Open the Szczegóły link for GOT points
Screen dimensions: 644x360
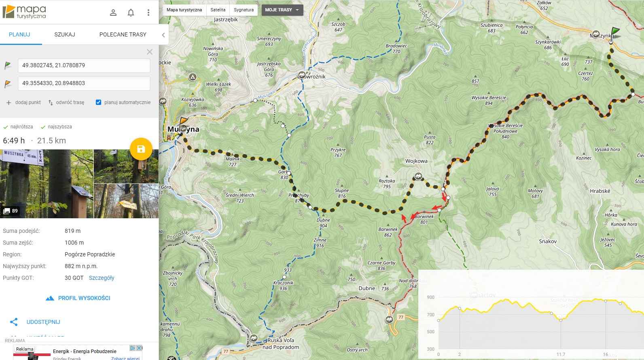point(102,278)
